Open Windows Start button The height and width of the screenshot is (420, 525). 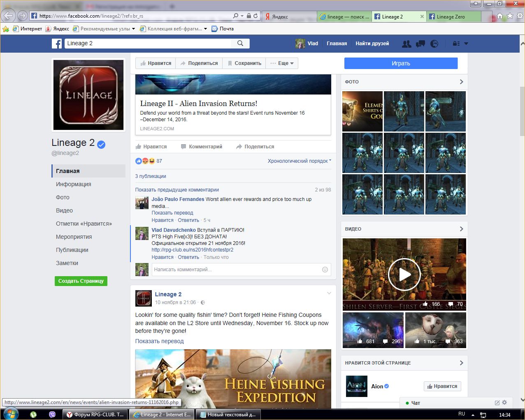10,414
